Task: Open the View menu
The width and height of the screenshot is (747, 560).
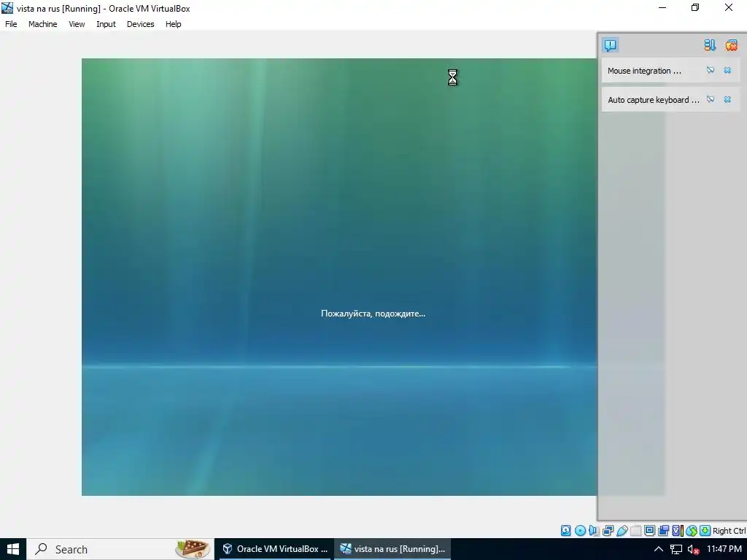Action: pyautogui.click(x=77, y=24)
